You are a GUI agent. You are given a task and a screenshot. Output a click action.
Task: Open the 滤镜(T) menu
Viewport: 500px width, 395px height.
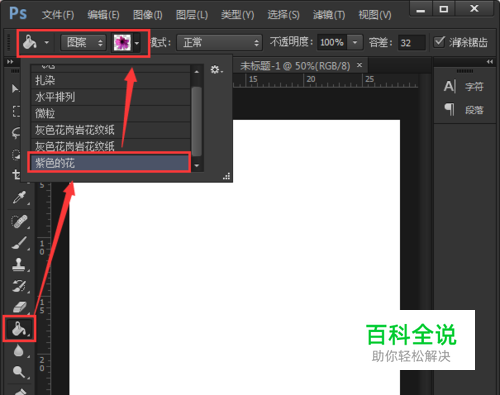coord(329,15)
